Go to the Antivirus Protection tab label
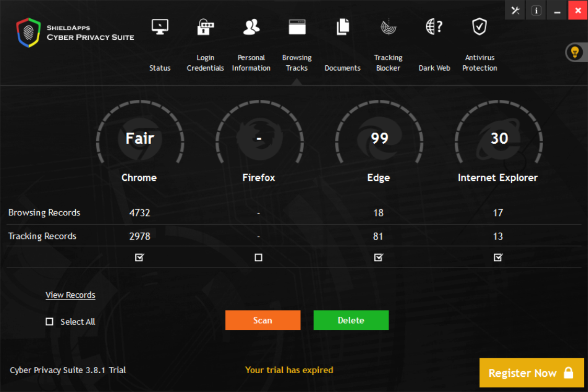This screenshot has width=588, height=392. coord(480,63)
